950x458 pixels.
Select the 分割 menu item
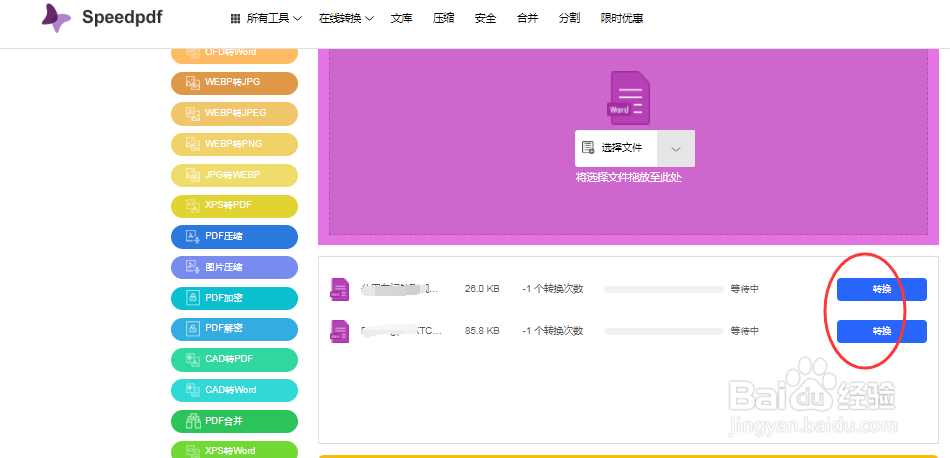(569, 19)
